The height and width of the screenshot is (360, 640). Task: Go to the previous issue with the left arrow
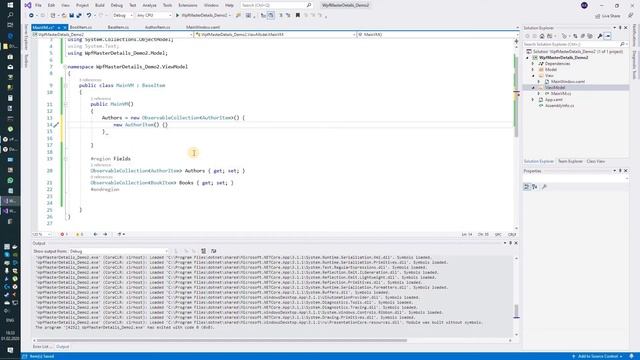[95, 234]
